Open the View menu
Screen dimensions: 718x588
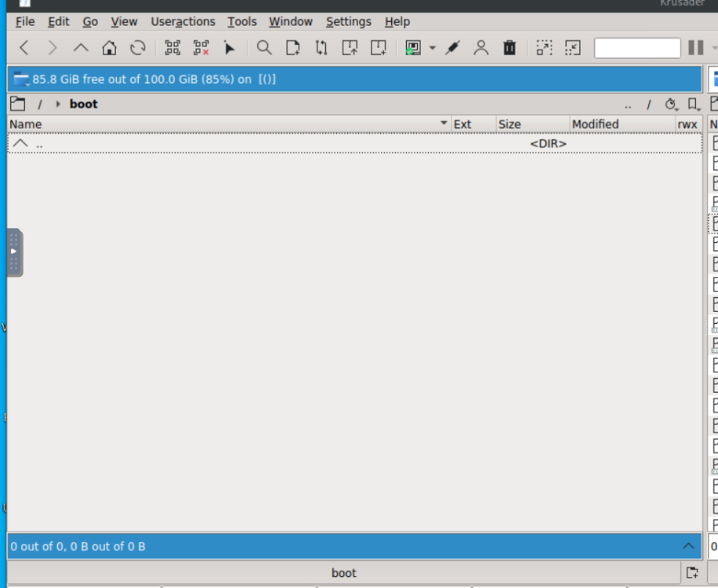click(124, 21)
